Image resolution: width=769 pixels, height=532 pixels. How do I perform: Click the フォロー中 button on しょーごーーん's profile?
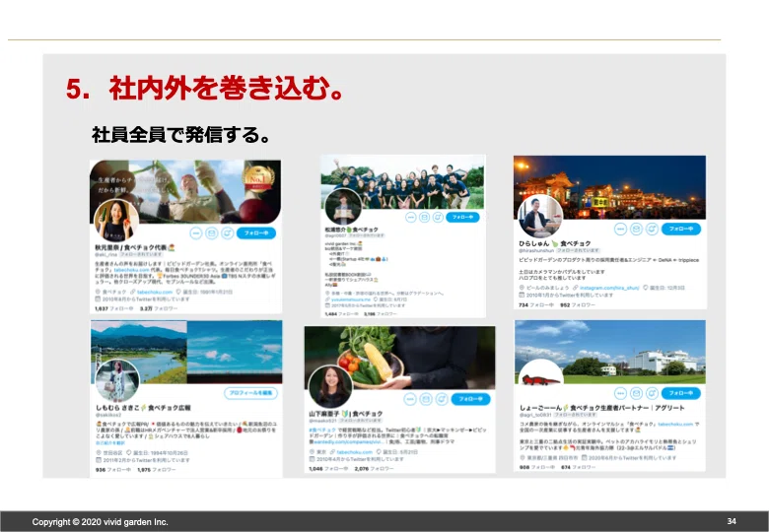[681, 393]
